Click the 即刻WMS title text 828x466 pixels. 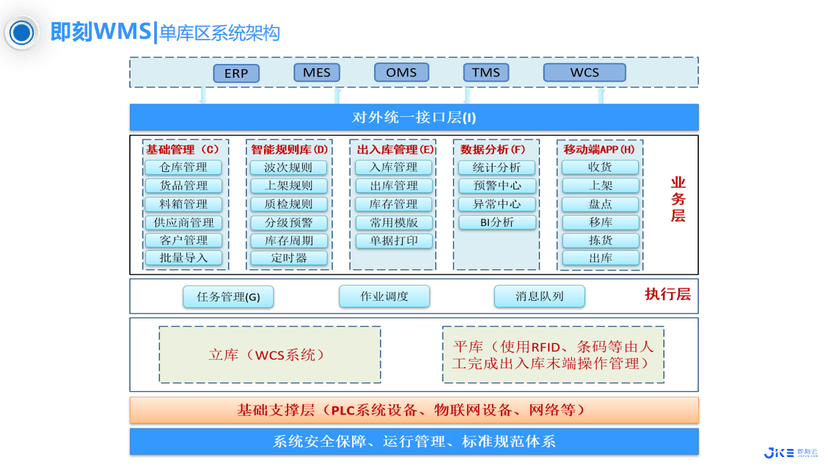click(x=101, y=32)
